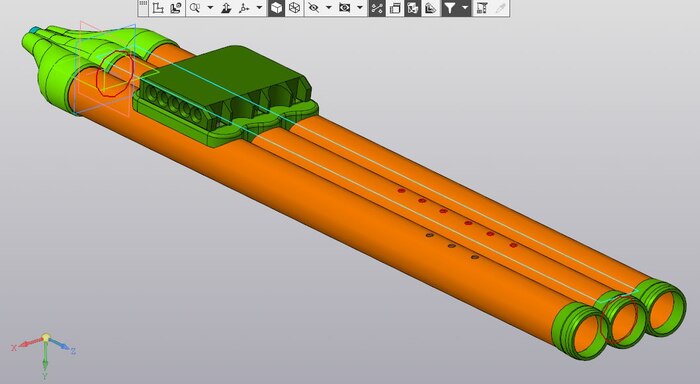Click the overlapping windows icon
The height and width of the screenshot is (384, 700).
[395, 8]
